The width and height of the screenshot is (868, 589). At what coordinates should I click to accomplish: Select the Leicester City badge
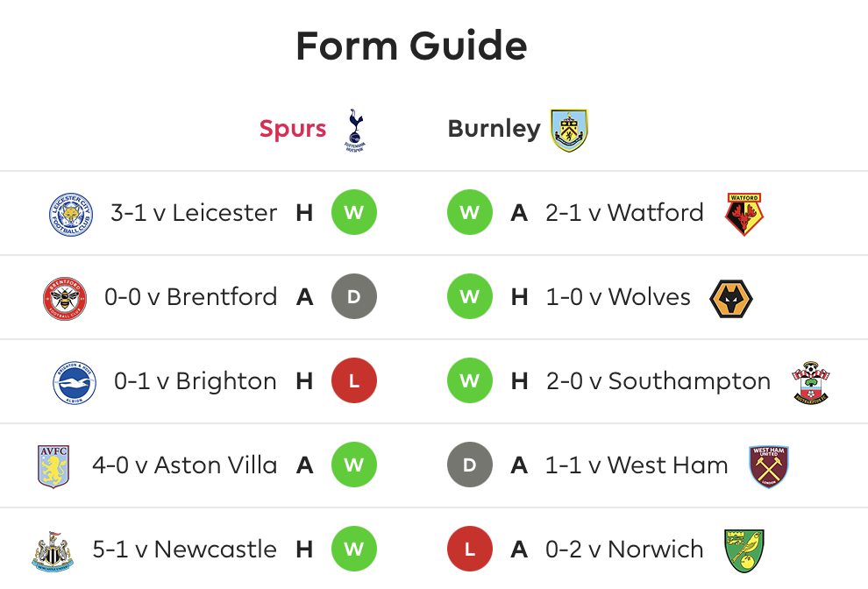[x=71, y=214]
